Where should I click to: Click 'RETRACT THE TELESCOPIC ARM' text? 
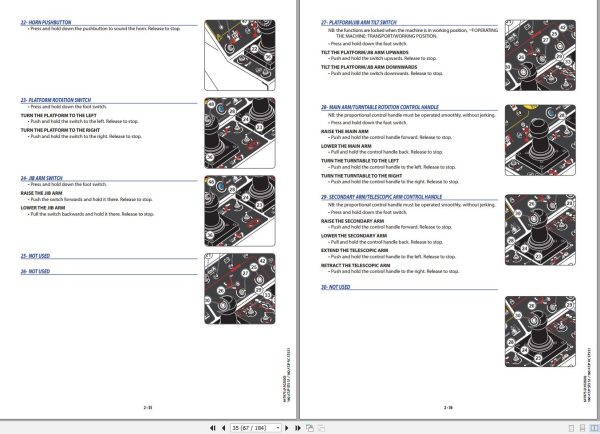355,265
